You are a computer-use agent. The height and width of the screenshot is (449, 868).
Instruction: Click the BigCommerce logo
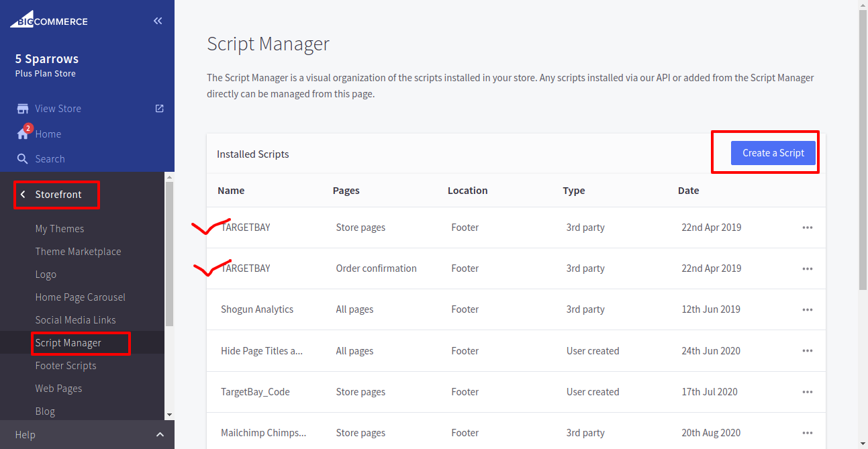click(x=48, y=21)
